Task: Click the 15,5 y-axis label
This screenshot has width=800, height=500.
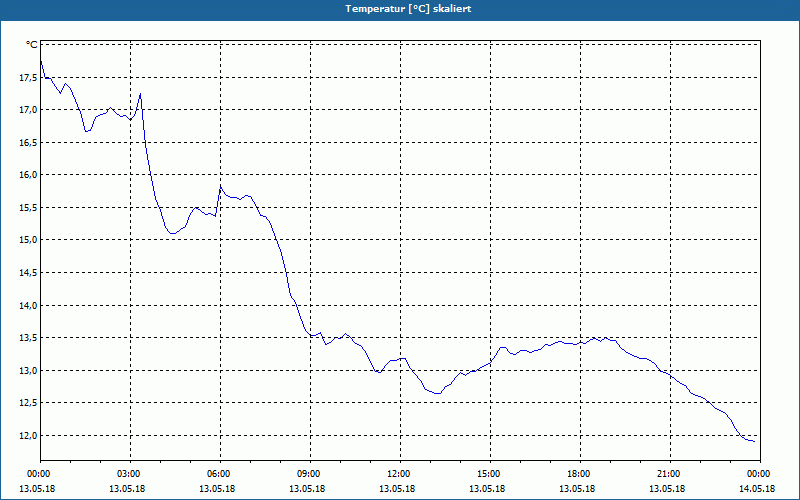Action: (28, 207)
